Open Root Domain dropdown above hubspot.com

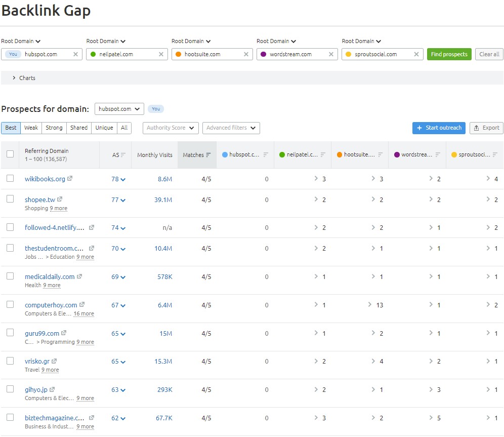21,41
